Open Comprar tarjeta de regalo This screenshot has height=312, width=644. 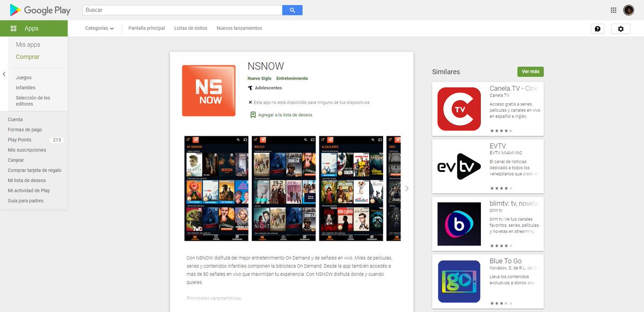tap(34, 170)
